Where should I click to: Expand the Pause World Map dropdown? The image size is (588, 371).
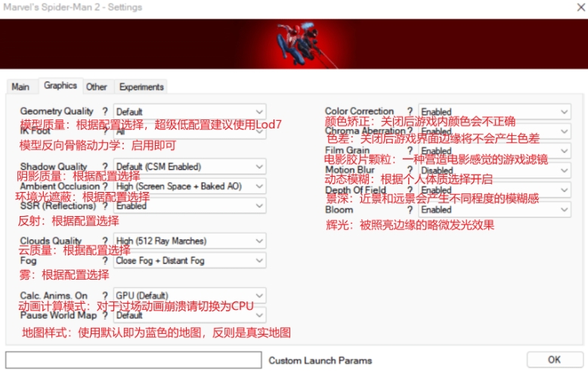click(x=190, y=315)
